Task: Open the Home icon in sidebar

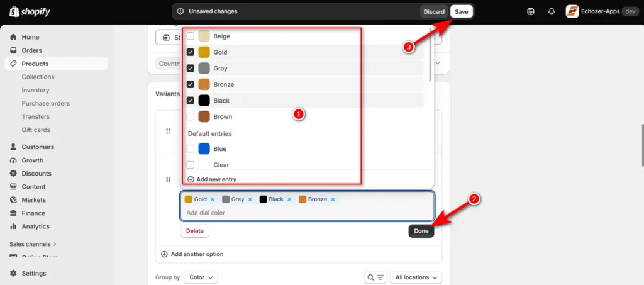Action: pos(13,37)
